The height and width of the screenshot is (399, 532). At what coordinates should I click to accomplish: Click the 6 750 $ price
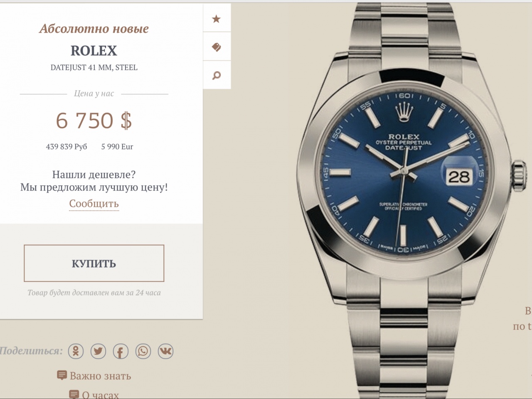pyautogui.click(x=94, y=121)
